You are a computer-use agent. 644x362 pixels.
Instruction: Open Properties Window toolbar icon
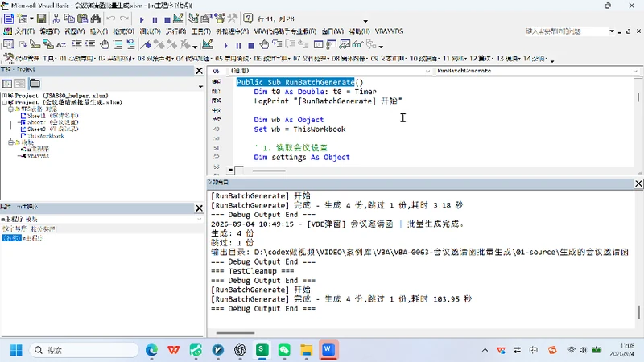tap(206, 19)
